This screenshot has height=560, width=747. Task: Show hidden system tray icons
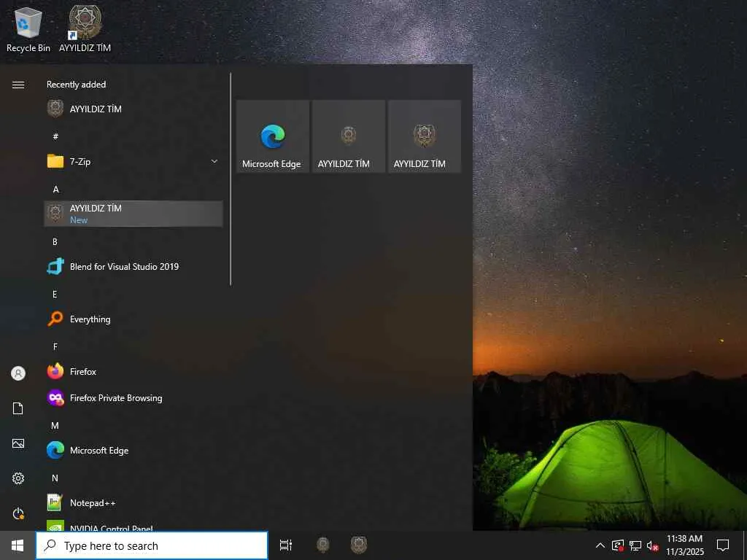[600, 545]
